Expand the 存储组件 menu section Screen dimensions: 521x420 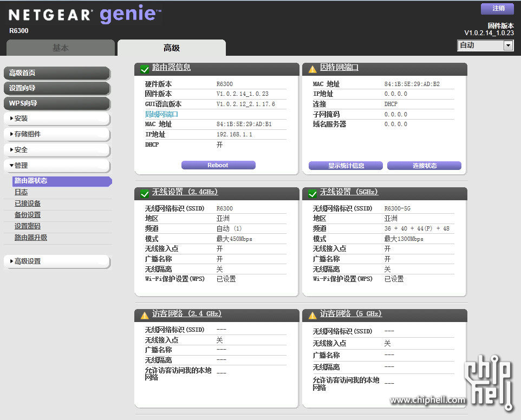pyautogui.click(x=57, y=134)
